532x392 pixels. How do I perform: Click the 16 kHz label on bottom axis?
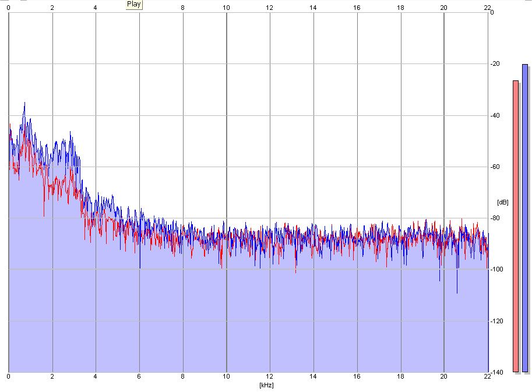pyautogui.click(x=357, y=377)
